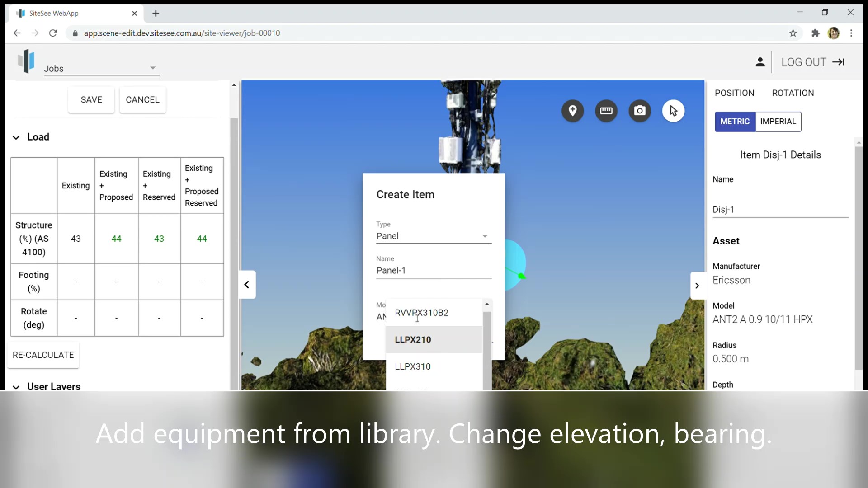Screen dimensions: 868x488
Task: Select the ruler measurement tool
Action: (x=606, y=111)
